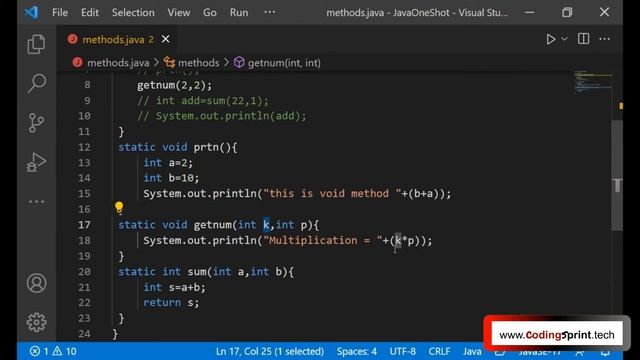
Task: Select the methods.java editor tab
Action: (118, 39)
